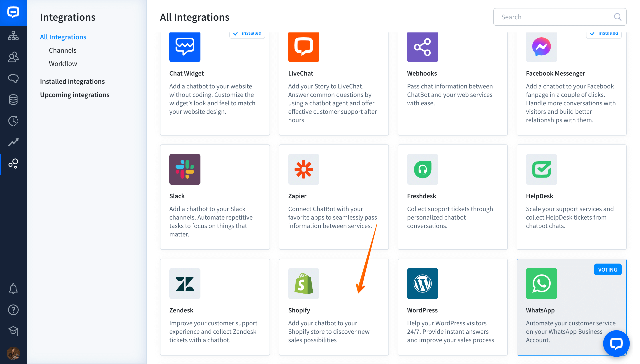
Task: Click the orange LiveChat icon
Action: click(304, 47)
